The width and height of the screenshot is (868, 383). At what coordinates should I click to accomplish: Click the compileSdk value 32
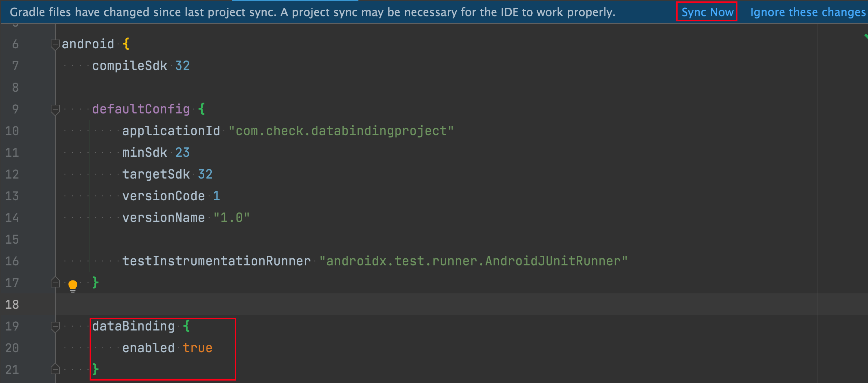(x=182, y=66)
